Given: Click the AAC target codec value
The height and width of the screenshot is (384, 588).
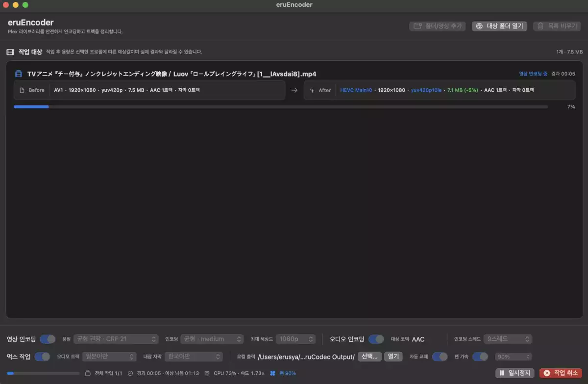Looking at the screenshot, I should tap(418, 339).
